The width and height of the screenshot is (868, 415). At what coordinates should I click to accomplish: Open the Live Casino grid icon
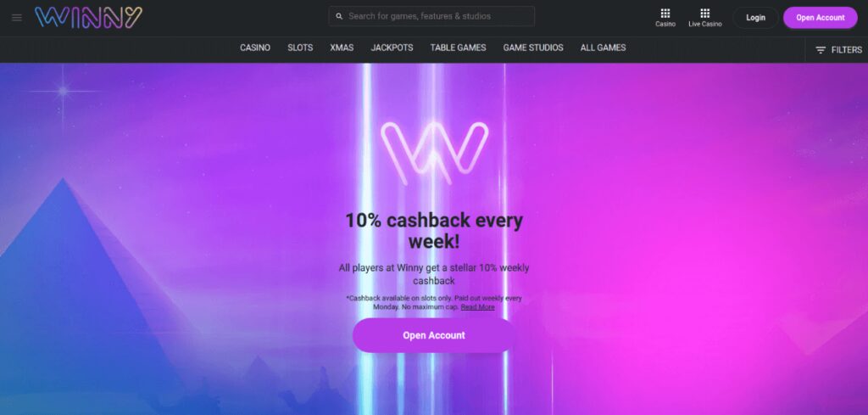704,17
